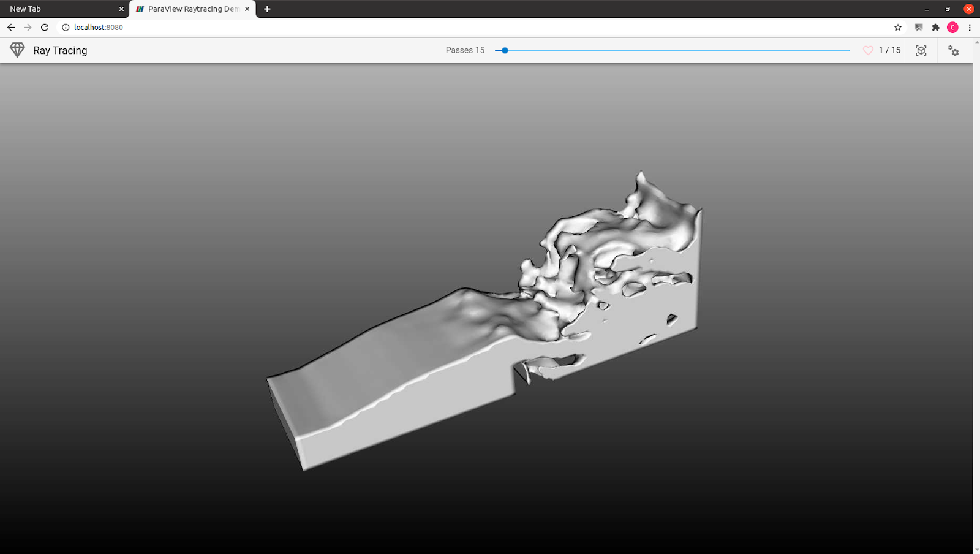The width and height of the screenshot is (980, 554).
Task: Open the browser extensions puzzle icon
Action: (935, 27)
